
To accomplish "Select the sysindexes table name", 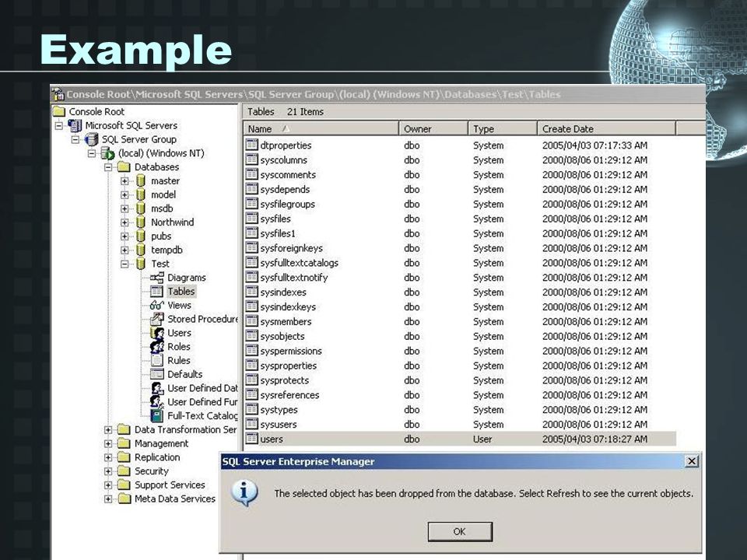I will [283, 292].
